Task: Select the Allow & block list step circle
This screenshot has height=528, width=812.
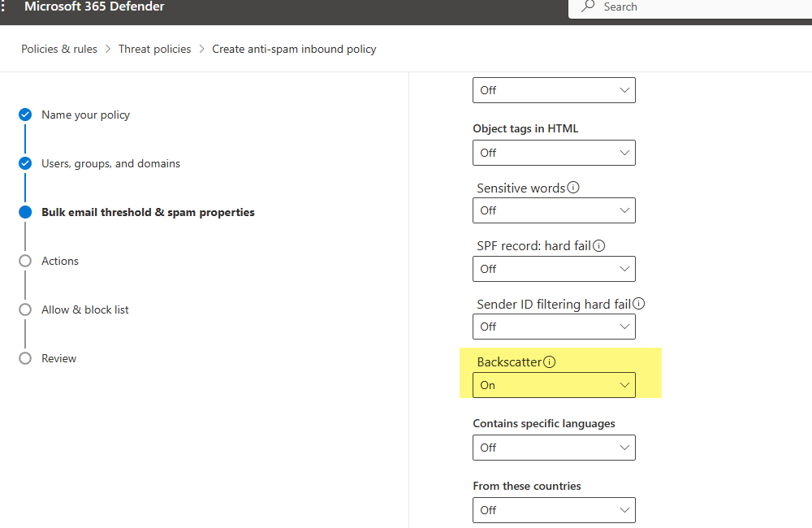Action: (x=24, y=309)
